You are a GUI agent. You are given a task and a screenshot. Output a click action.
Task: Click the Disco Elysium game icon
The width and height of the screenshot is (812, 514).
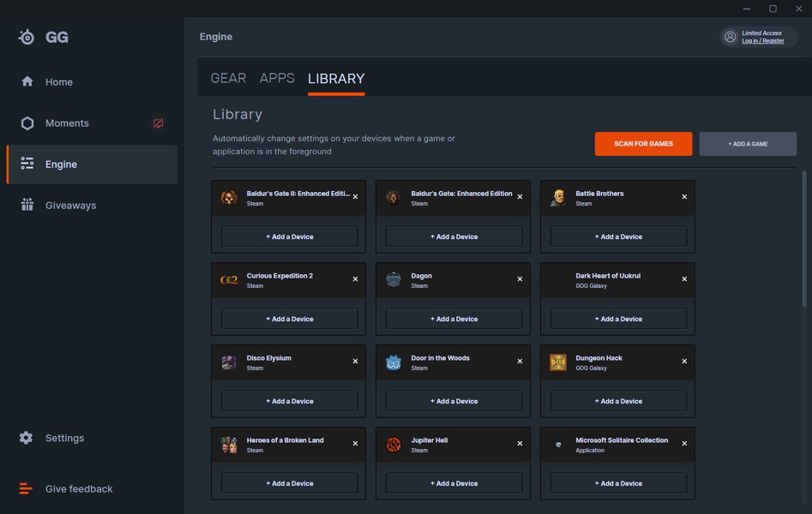pyautogui.click(x=229, y=362)
